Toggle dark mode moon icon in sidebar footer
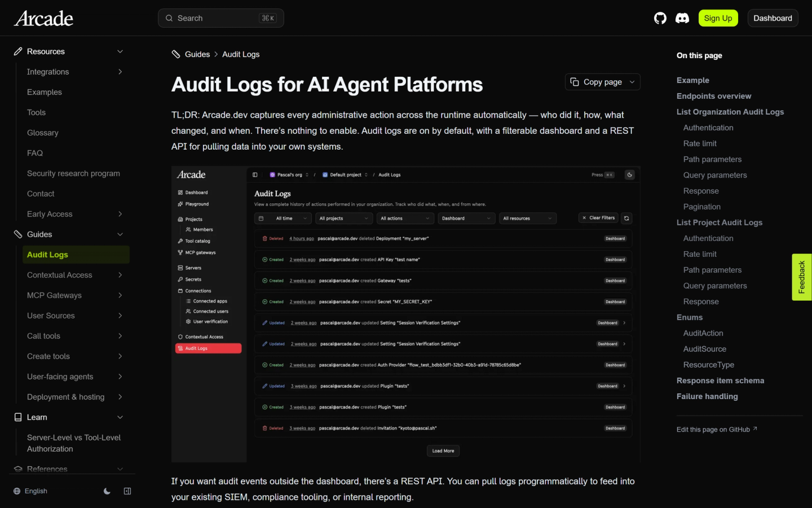Viewport: 812px width, 508px height. coord(107,491)
